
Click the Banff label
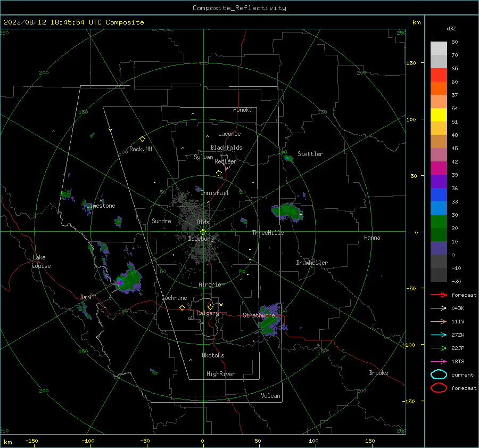(88, 297)
